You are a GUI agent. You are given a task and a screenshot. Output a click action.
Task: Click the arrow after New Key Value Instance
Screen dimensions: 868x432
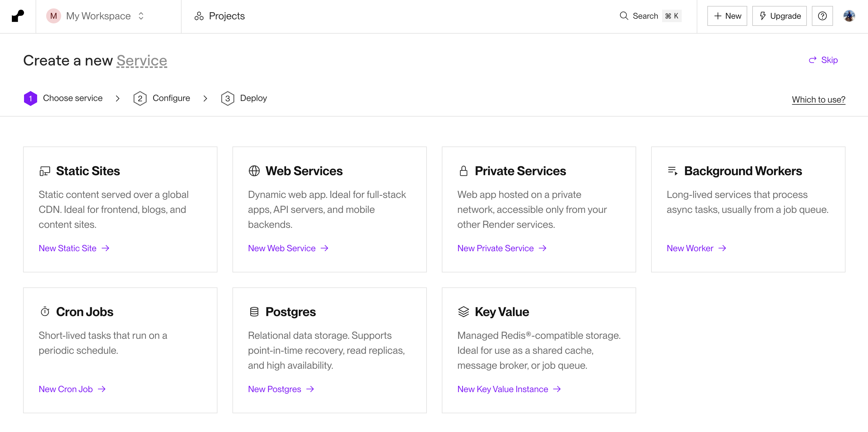point(557,389)
